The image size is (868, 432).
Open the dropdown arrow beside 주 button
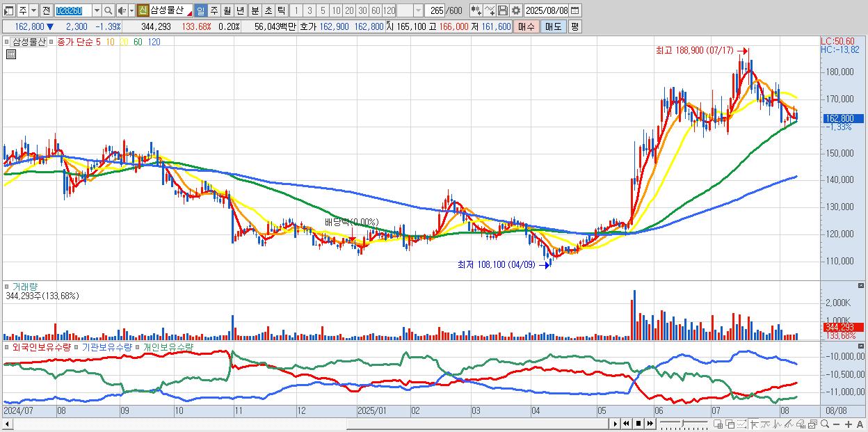pyautogui.click(x=33, y=10)
